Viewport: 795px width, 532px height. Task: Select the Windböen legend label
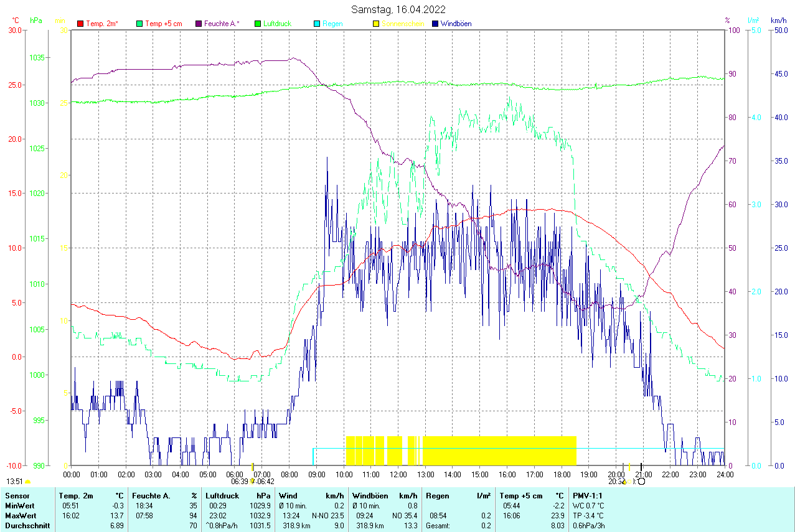pos(456,24)
